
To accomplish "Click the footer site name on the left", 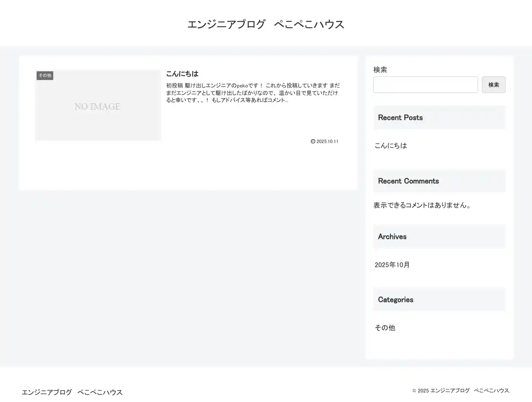I will point(72,392).
